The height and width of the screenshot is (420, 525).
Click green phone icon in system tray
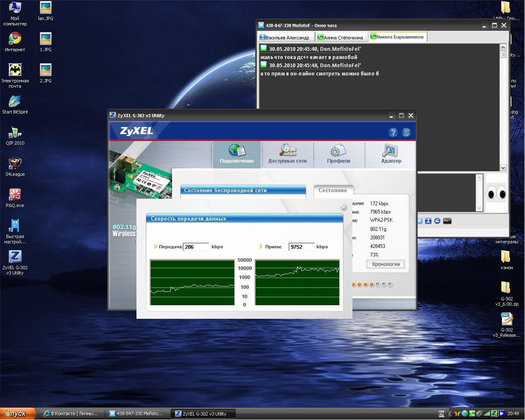[472, 414]
